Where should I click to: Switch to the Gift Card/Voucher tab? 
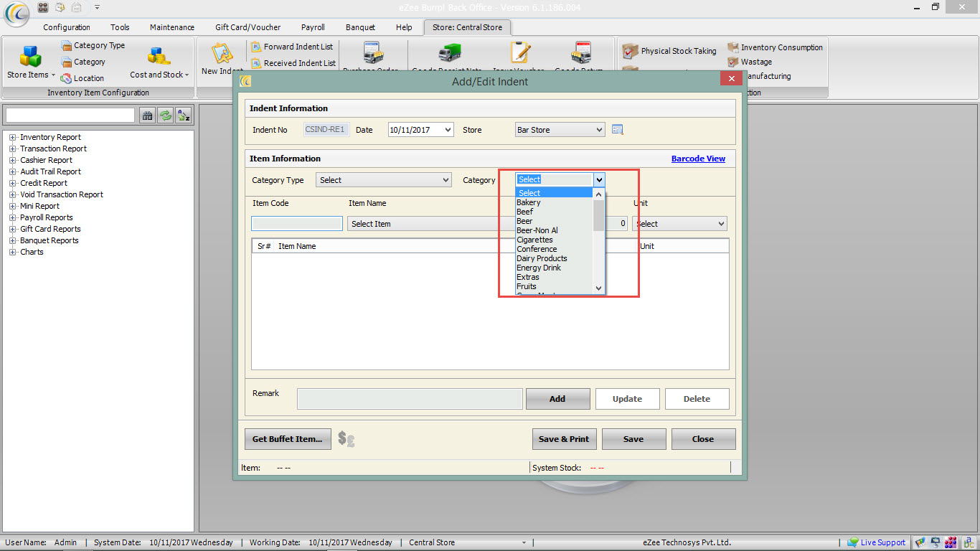248,27
